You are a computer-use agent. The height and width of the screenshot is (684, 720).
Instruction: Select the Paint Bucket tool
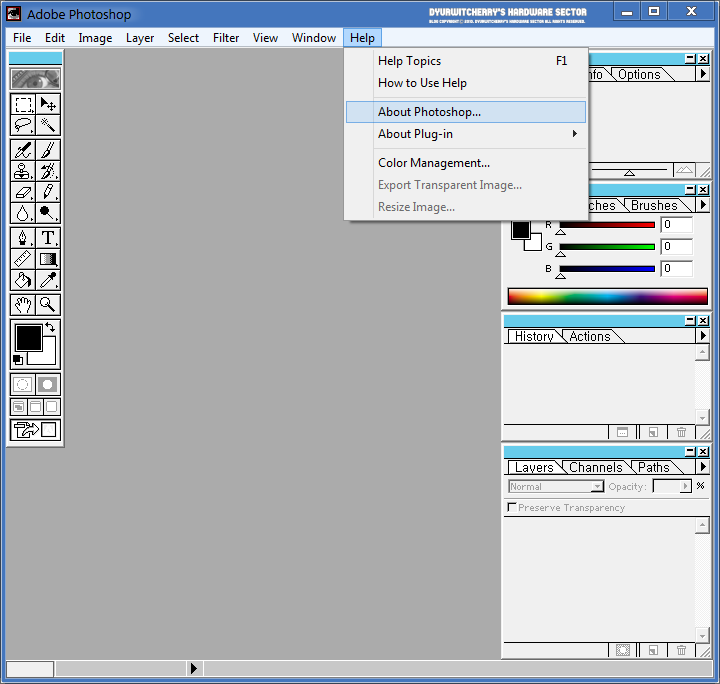23,280
